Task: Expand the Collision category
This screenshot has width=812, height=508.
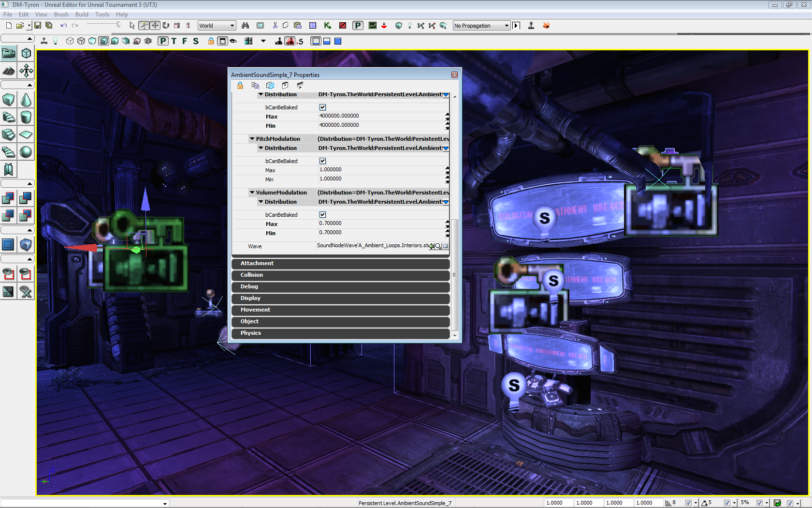Action: coord(341,275)
